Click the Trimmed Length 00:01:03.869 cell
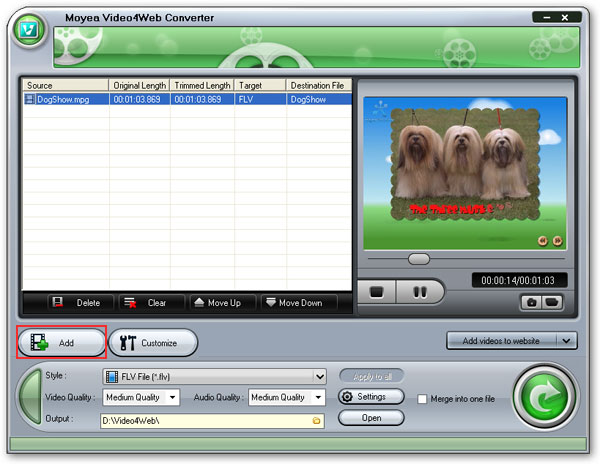Screen dimensions: 600x464 [x=202, y=99]
